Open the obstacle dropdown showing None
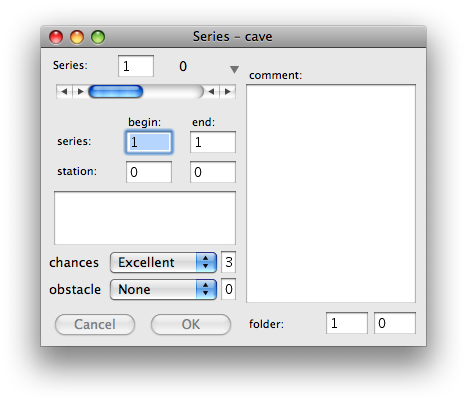The image size is (467, 402). click(163, 289)
